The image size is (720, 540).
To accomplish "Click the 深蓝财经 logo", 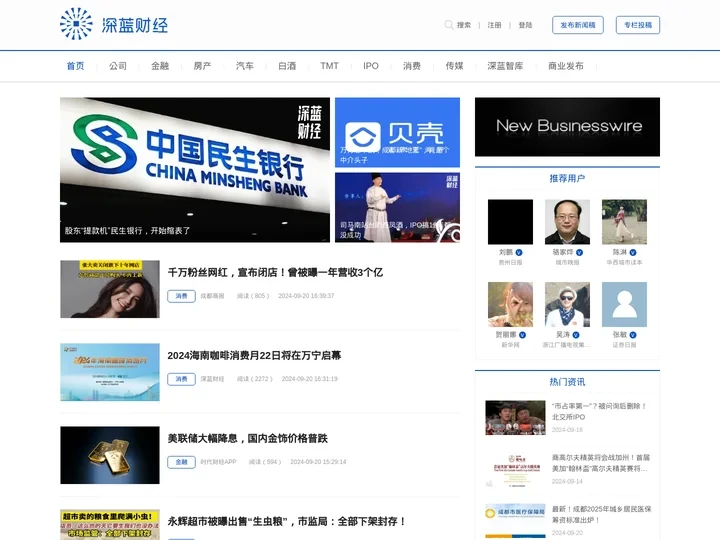I will click(114, 24).
